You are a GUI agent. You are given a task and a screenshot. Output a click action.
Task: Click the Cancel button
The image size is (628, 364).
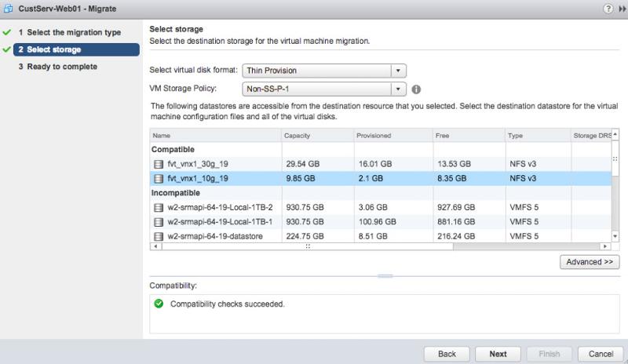[x=601, y=354]
